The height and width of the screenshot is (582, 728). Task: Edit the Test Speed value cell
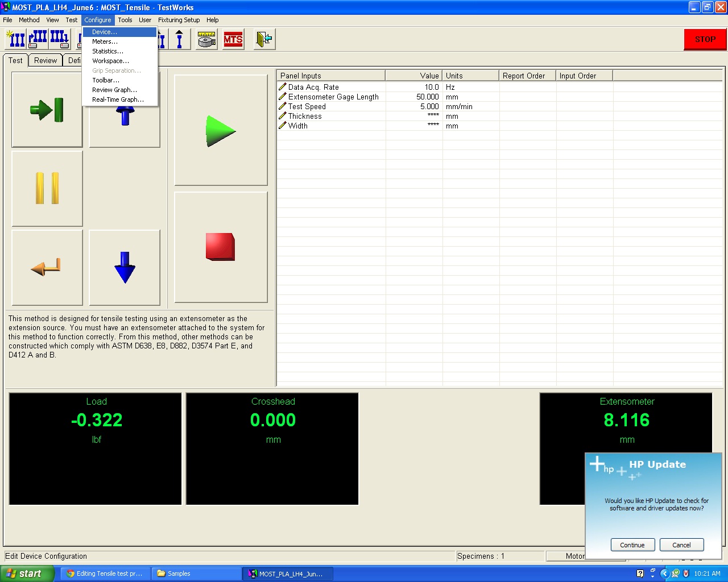(414, 107)
